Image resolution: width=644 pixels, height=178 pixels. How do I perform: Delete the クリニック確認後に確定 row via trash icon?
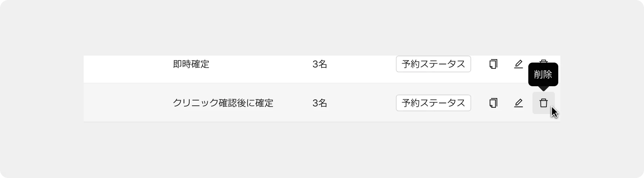pos(544,103)
